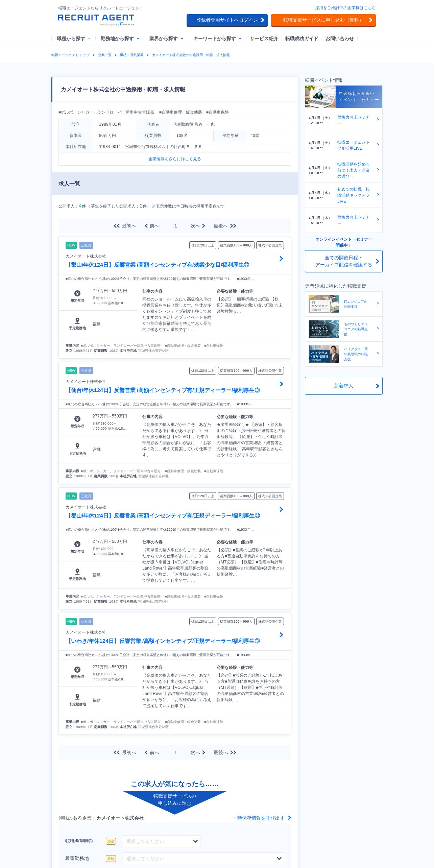The width and height of the screenshot is (434, 868).
Task: Click the event seminar banner image
Action: tap(344, 97)
